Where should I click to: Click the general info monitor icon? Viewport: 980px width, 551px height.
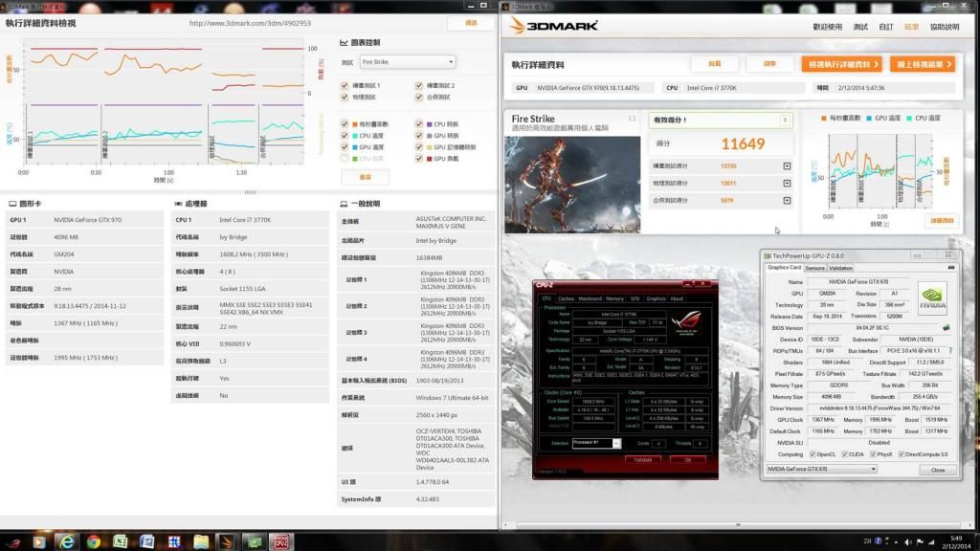(344, 204)
